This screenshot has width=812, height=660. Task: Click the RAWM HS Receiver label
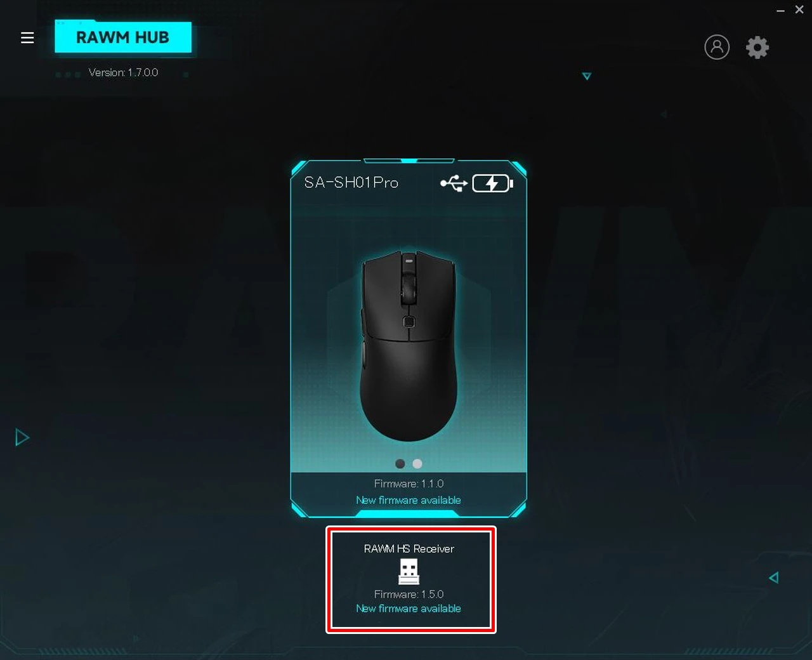409,548
